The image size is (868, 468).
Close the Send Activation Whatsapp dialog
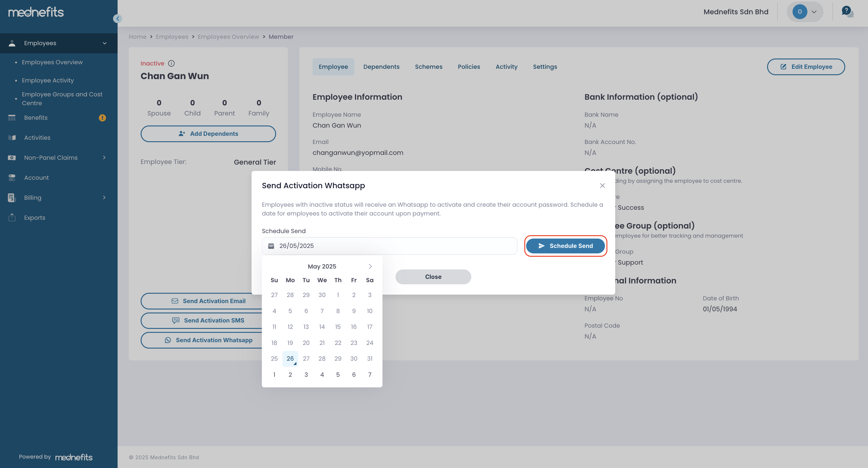(x=602, y=185)
